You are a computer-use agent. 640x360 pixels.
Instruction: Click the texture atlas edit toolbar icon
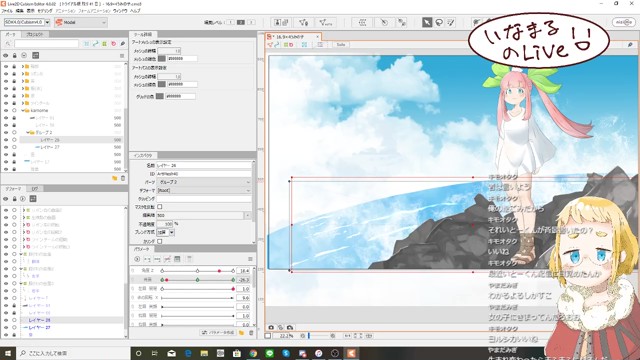[x=281, y=22]
